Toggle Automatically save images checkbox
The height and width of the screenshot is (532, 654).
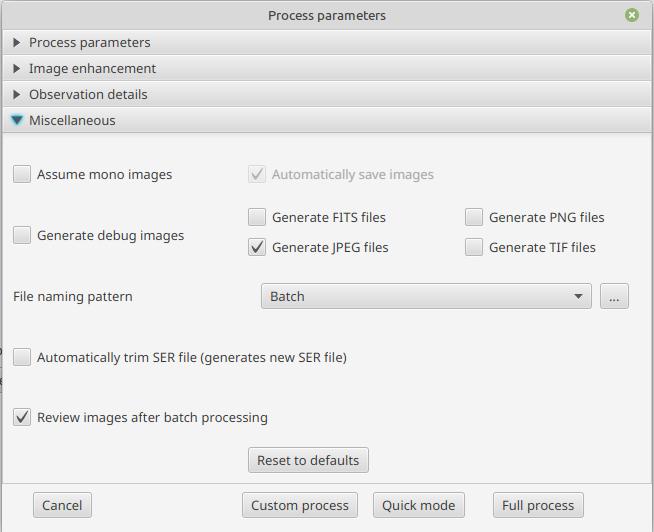coord(257,174)
